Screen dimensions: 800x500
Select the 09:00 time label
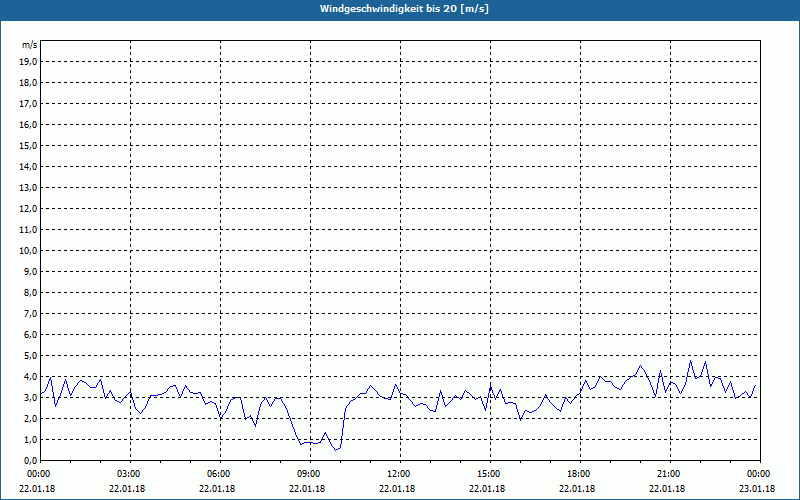(308, 474)
